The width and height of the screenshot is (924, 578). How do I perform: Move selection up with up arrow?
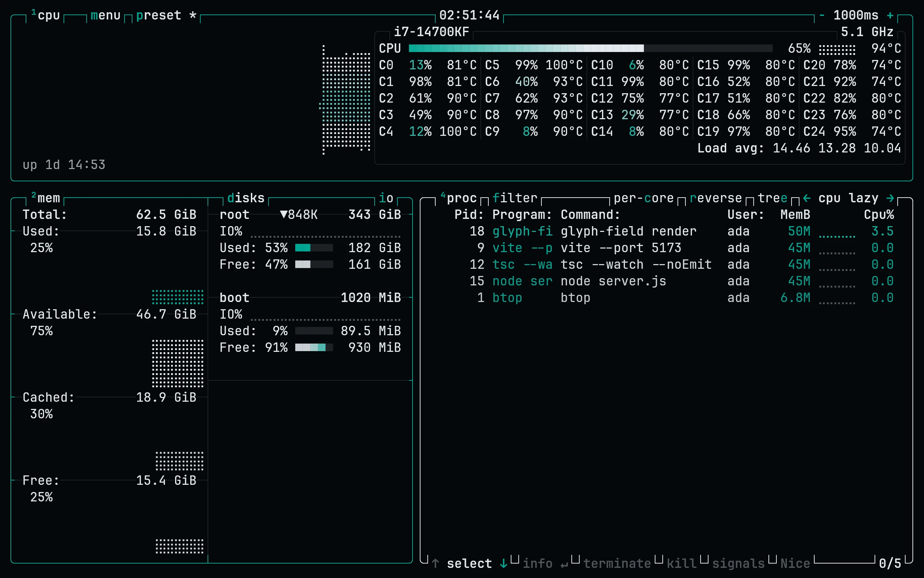(435, 564)
